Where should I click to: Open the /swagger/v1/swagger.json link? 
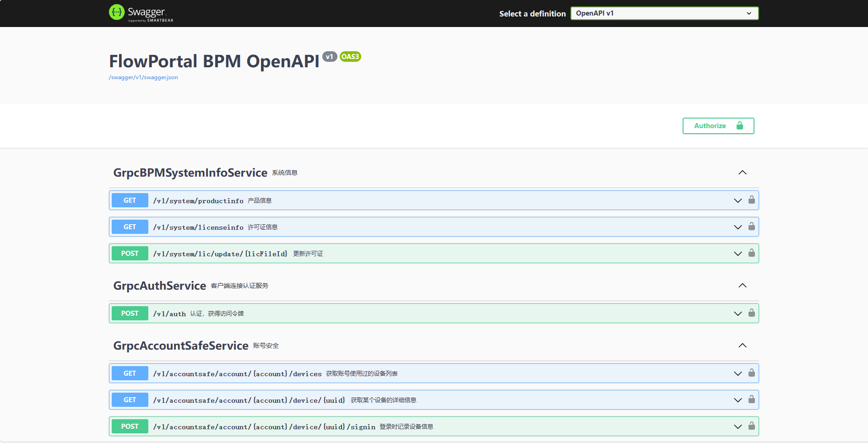[x=143, y=77]
